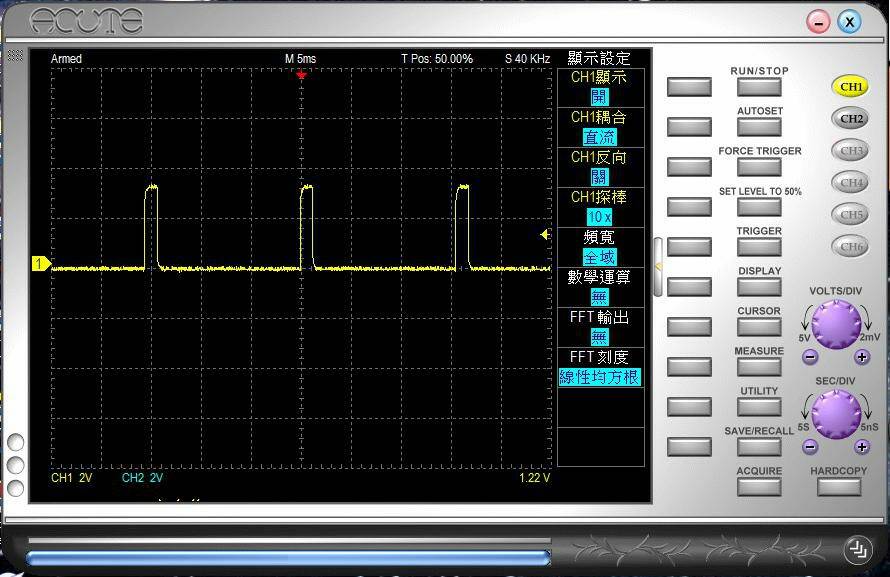Click the gray soft key beside FFT輸出
The height and width of the screenshot is (577, 890).
click(689, 327)
